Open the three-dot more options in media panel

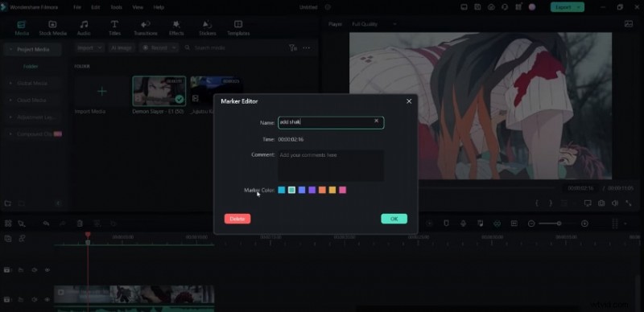(x=307, y=48)
